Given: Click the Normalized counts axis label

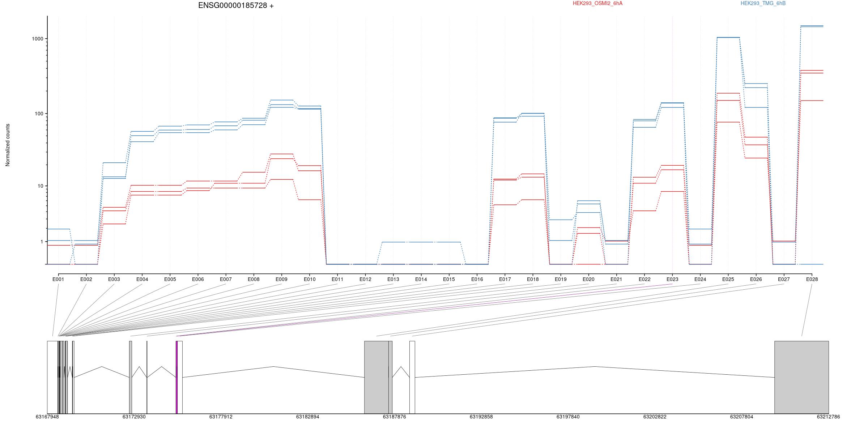Looking at the screenshot, I should (8, 145).
